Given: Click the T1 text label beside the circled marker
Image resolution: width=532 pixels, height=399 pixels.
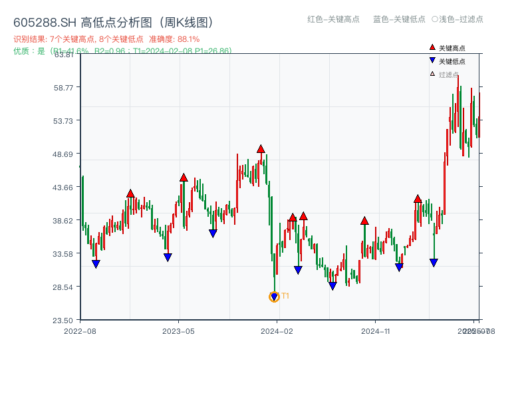Looking at the screenshot, I should coord(285,295).
